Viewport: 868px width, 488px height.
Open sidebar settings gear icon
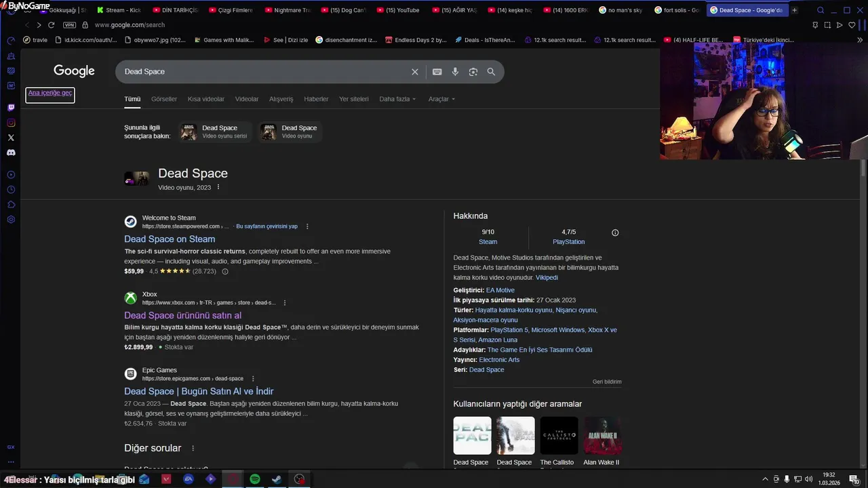11,220
